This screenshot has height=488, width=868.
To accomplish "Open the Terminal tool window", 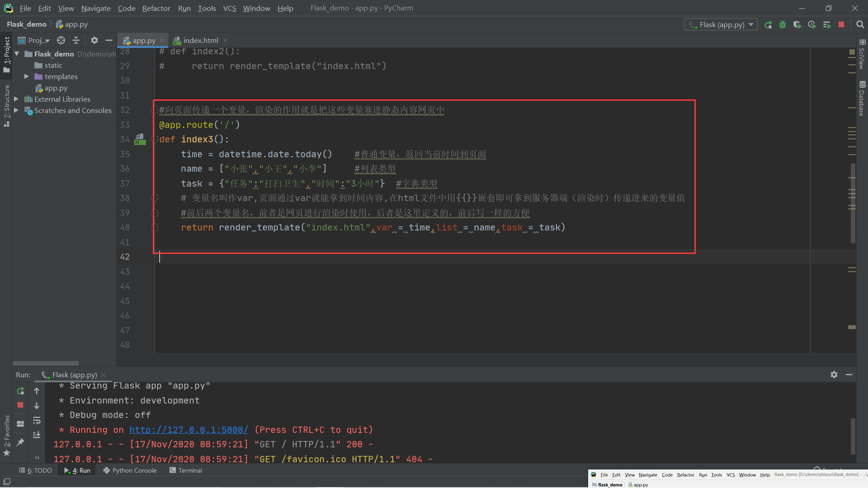I will click(186, 470).
